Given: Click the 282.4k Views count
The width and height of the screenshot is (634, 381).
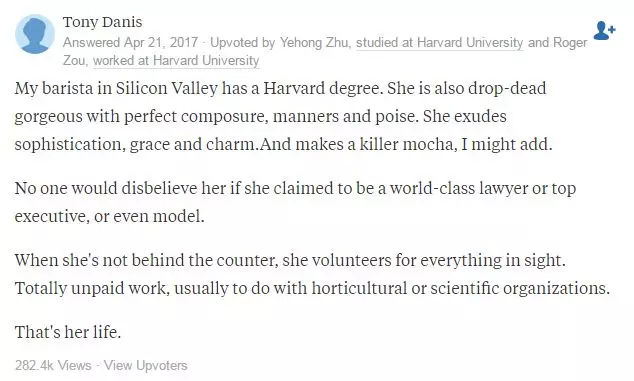Looking at the screenshot, I should click(x=53, y=365).
